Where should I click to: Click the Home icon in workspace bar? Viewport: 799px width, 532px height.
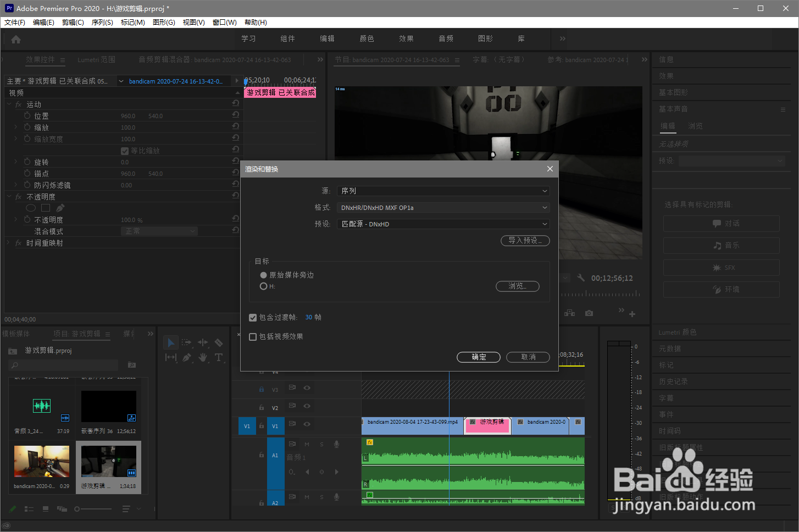tap(16, 39)
